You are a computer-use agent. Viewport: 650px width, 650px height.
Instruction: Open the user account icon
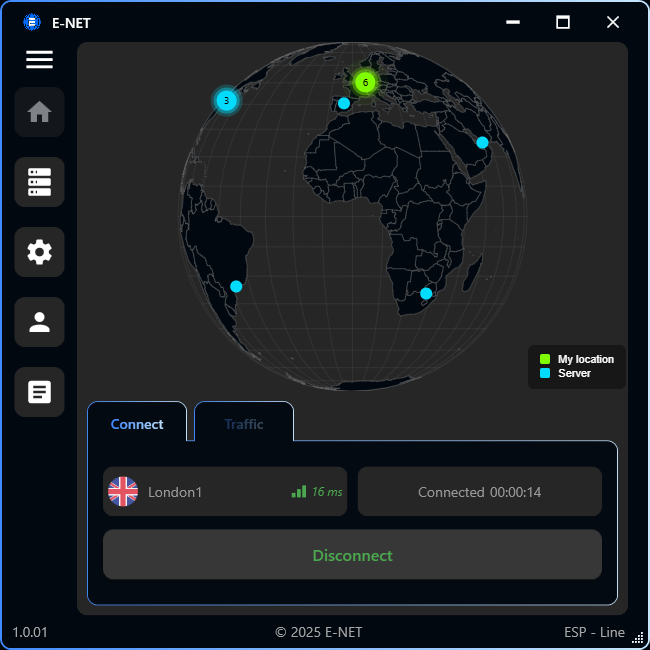pos(39,322)
